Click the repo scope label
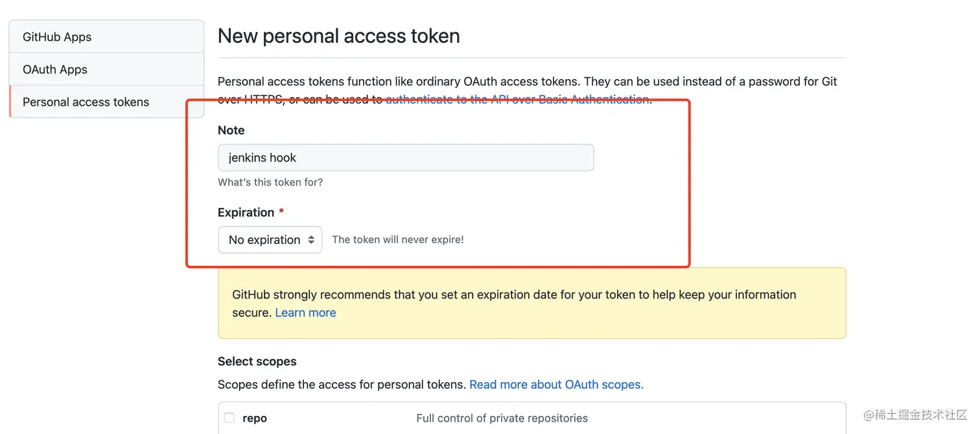 (255, 418)
